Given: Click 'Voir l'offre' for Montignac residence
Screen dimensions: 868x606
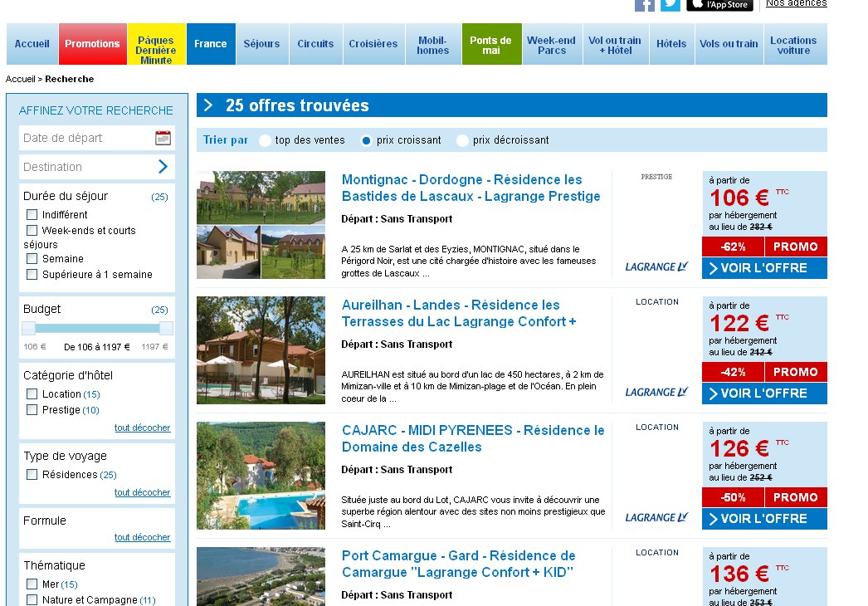Looking at the screenshot, I should (x=764, y=268).
